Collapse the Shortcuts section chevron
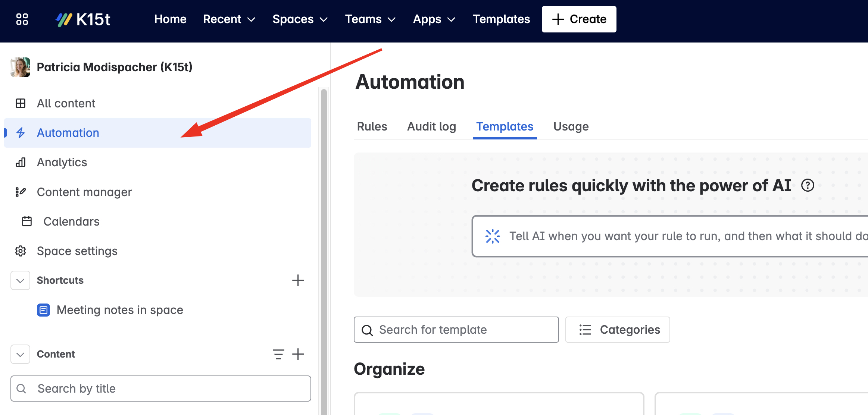The height and width of the screenshot is (415, 868). point(21,280)
